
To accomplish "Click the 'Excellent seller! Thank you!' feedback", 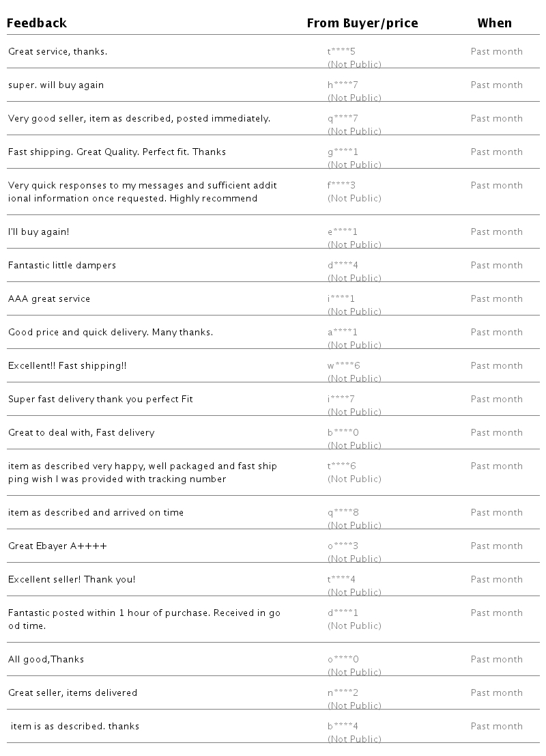I will pos(72,580).
